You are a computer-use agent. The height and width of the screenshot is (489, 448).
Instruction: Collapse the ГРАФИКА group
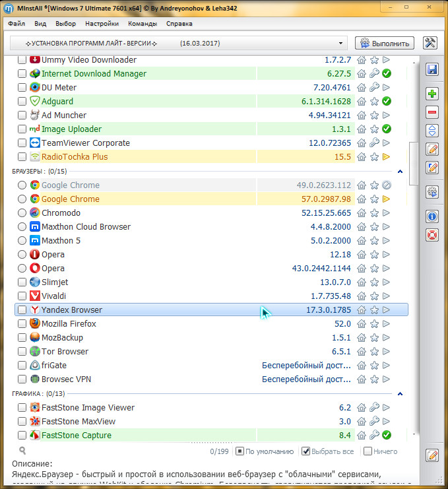400,393
